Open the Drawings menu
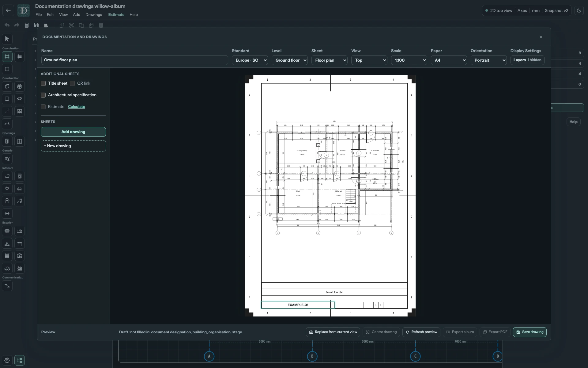 tap(94, 15)
